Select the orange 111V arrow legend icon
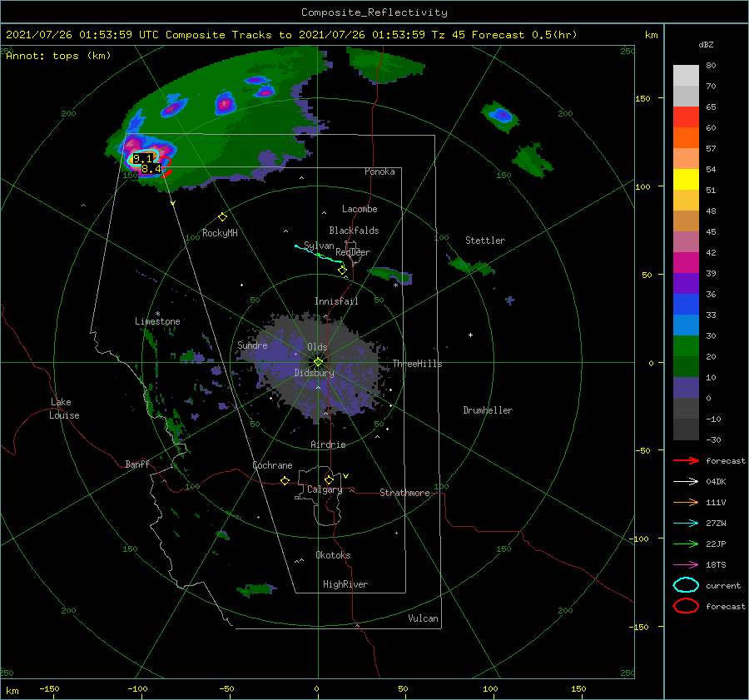749x700 pixels. (x=686, y=502)
